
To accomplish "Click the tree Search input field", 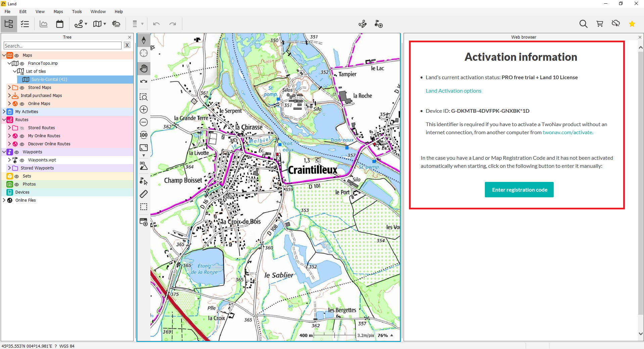I will pyautogui.click(x=62, y=46).
